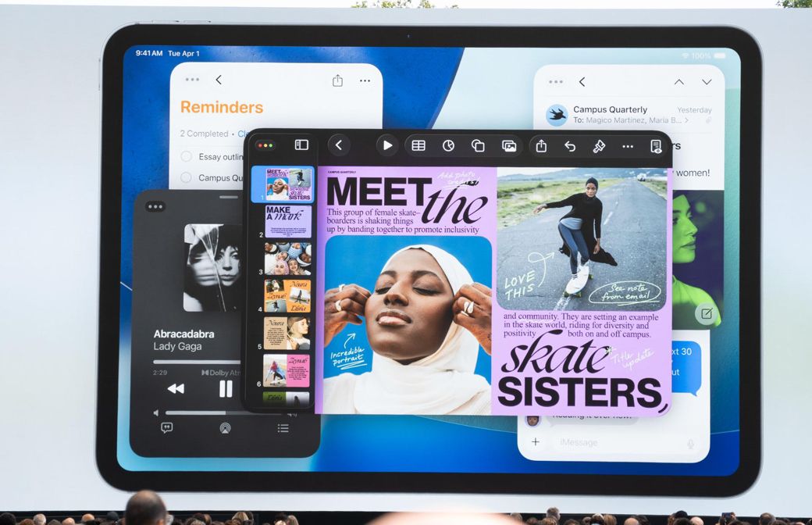The image size is (812, 525).
Task: Select slide 6 thumbnail in navigator
Action: [287, 370]
